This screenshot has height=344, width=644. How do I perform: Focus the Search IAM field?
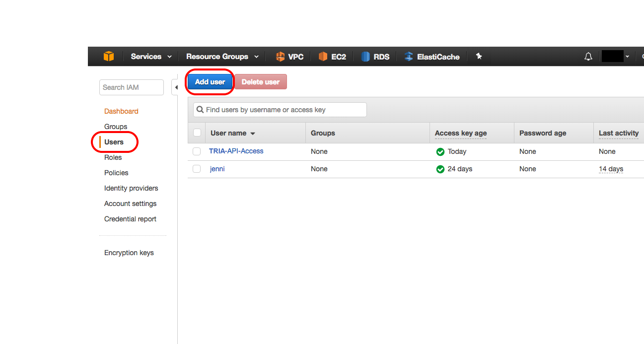(132, 87)
